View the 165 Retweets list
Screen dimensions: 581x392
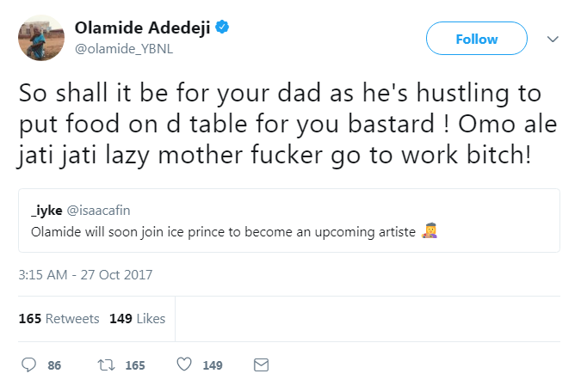click(59, 318)
